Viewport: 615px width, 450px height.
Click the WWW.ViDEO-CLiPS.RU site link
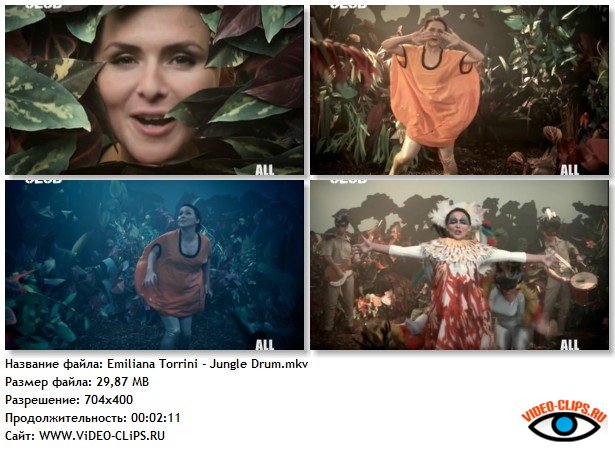(x=102, y=435)
